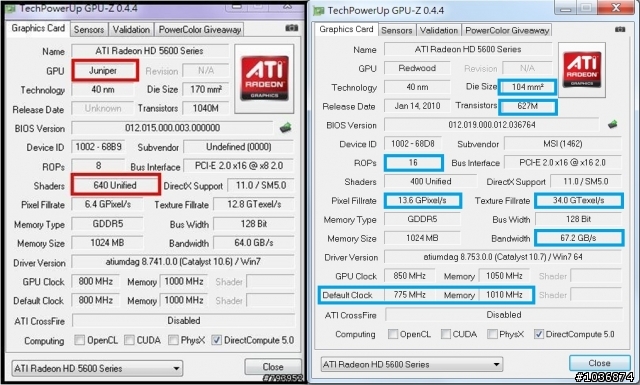
Task: Open Validation tab in left window
Action: (x=131, y=30)
